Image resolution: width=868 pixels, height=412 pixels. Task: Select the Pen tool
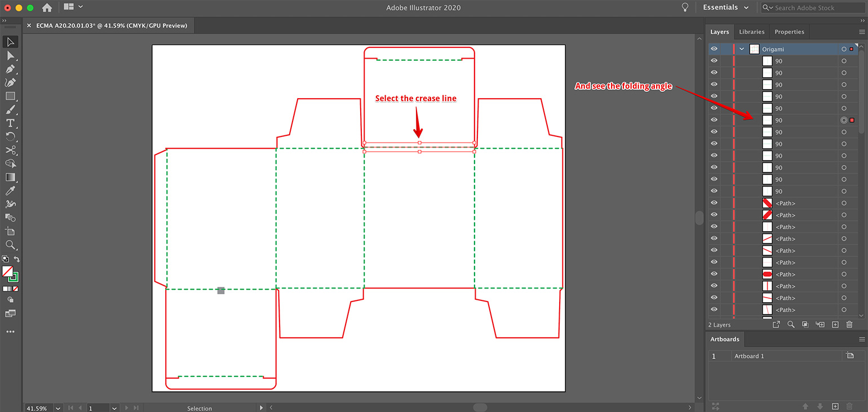(10, 69)
